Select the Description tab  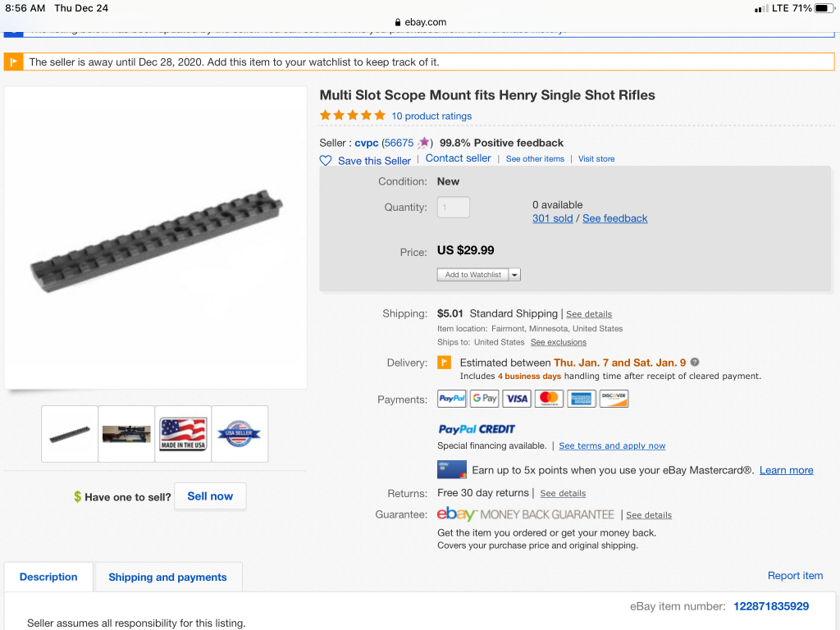48,577
